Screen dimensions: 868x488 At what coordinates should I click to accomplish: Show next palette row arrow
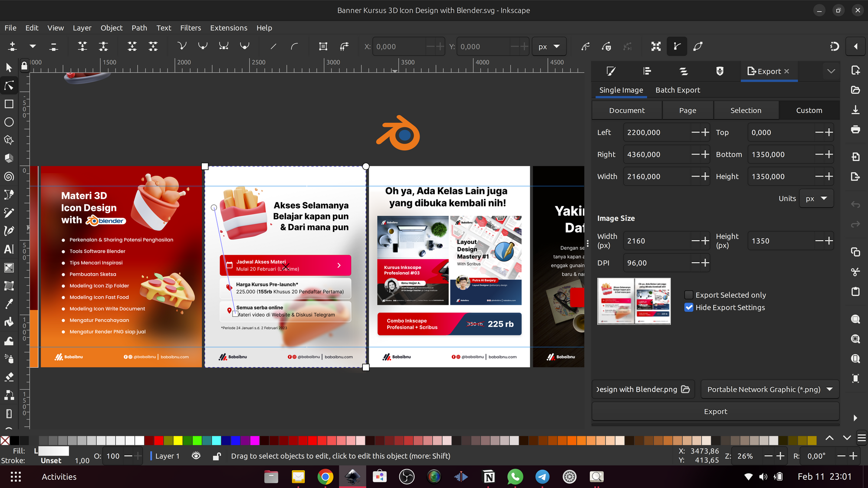[x=847, y=438]
